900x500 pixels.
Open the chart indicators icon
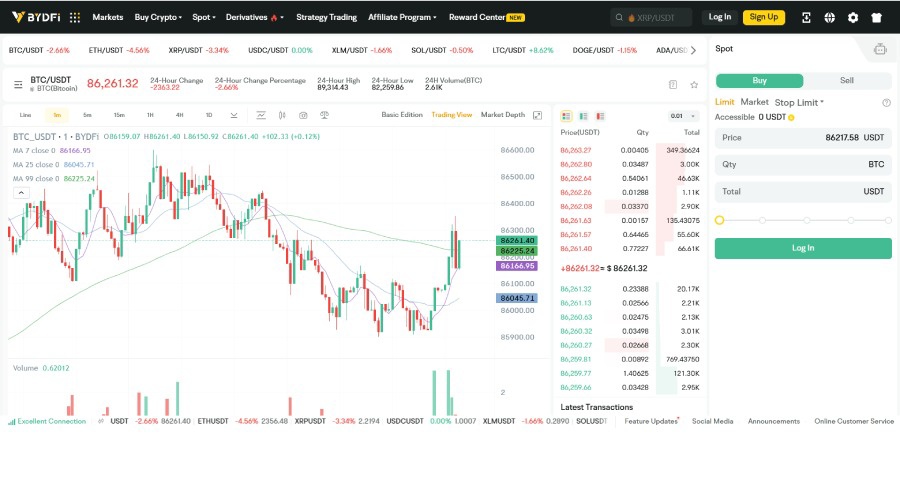pyautogui.click(x=261, y=115)
